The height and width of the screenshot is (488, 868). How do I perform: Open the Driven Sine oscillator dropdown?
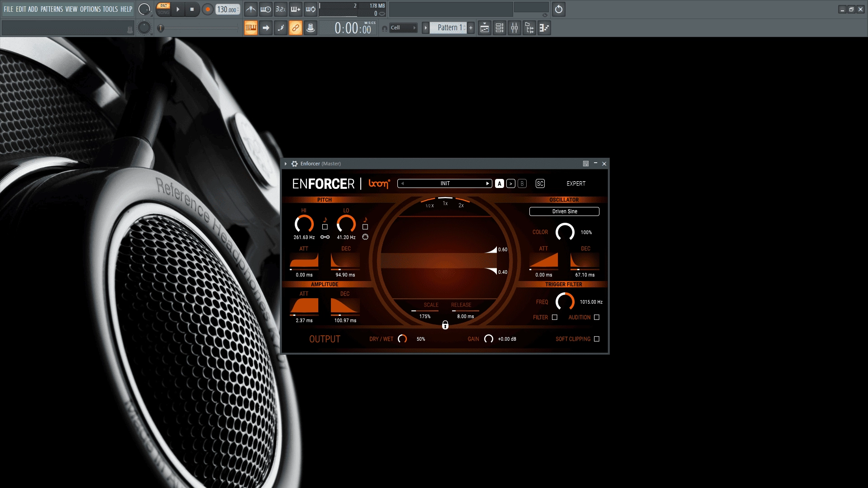(564, 211)
